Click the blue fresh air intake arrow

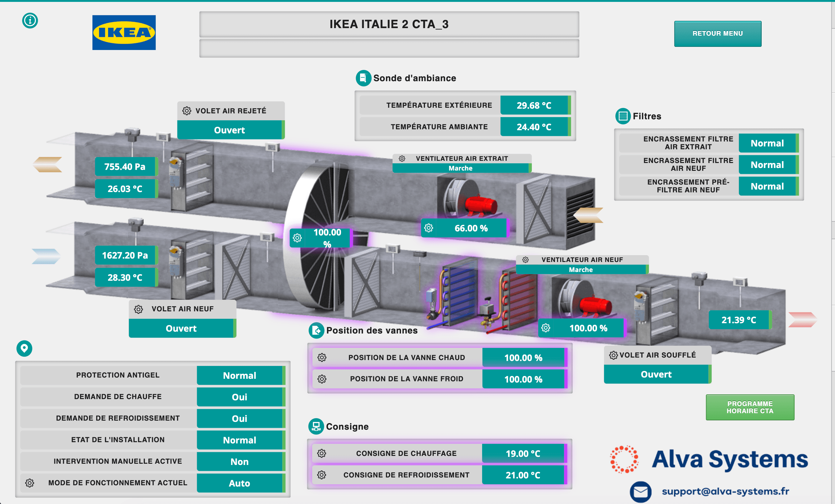[x=46, y=256]
